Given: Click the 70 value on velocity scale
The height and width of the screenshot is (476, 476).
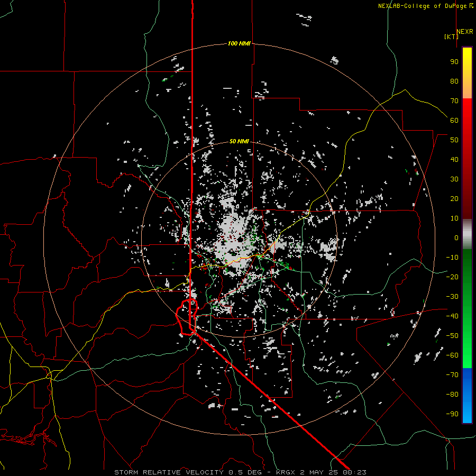Looking at the screenshot, I should (x=454, y=101).
